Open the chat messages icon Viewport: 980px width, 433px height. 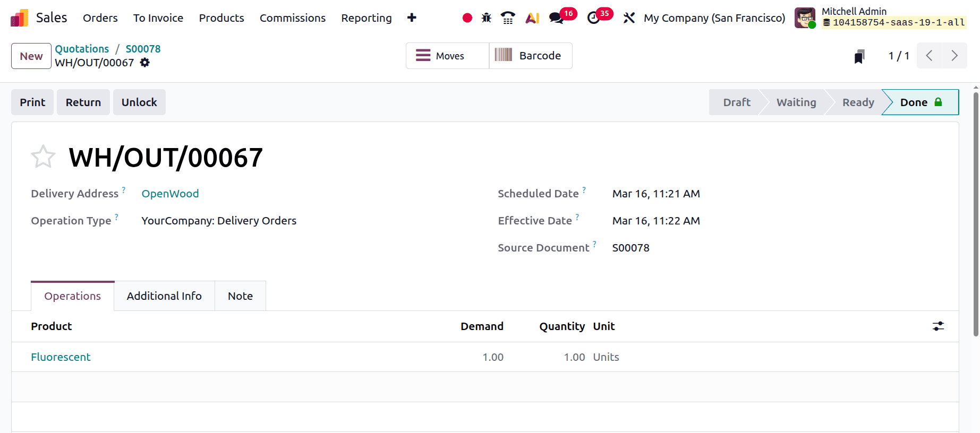coord(556,18)
